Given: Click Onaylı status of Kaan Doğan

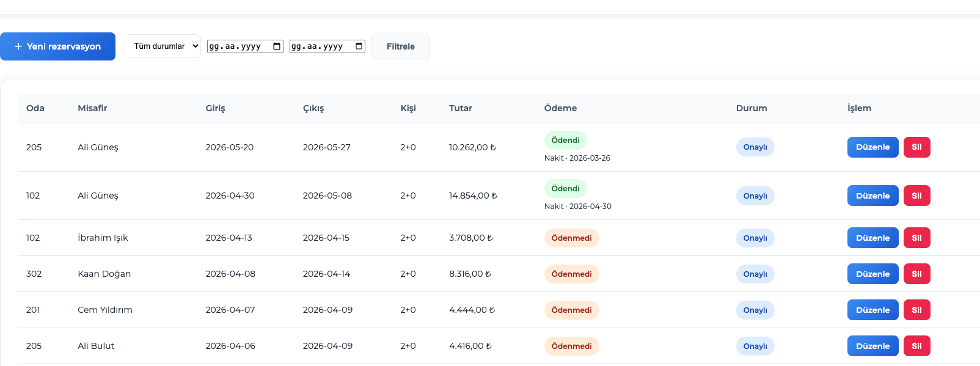Looking at the screenshot, I should click(755, 274).
